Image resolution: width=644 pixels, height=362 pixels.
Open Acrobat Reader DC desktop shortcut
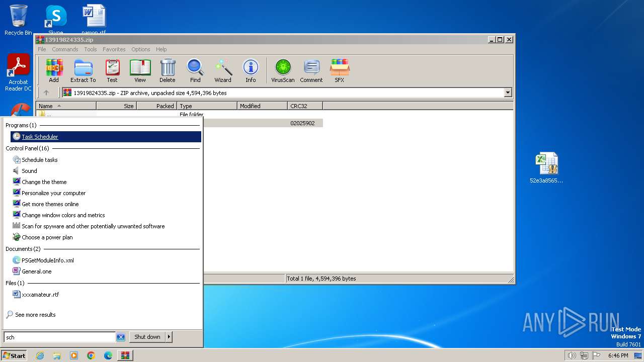[x=18, y=73]
